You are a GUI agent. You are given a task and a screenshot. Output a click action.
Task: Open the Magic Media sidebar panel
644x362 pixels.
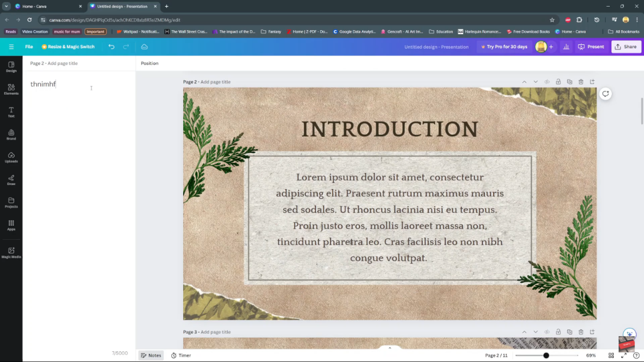pos(11,253)
